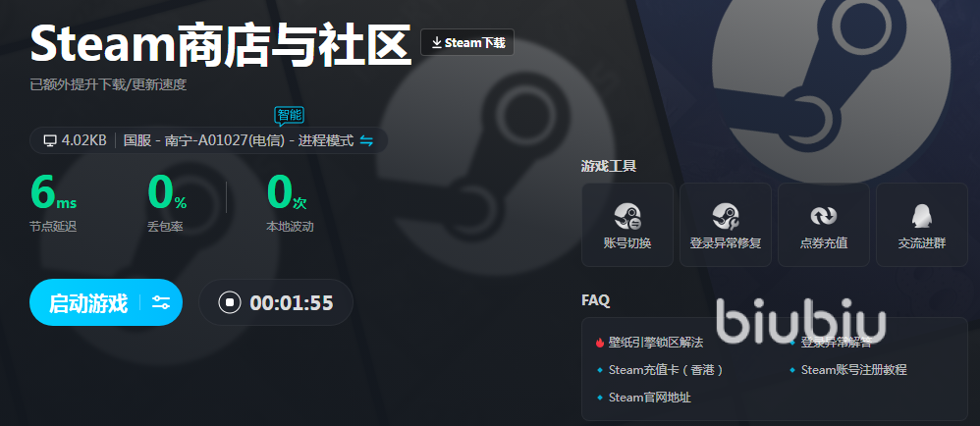Click the download arrow icon on Steam下载
The image size is (980, 426).
(x=437, y=42)
